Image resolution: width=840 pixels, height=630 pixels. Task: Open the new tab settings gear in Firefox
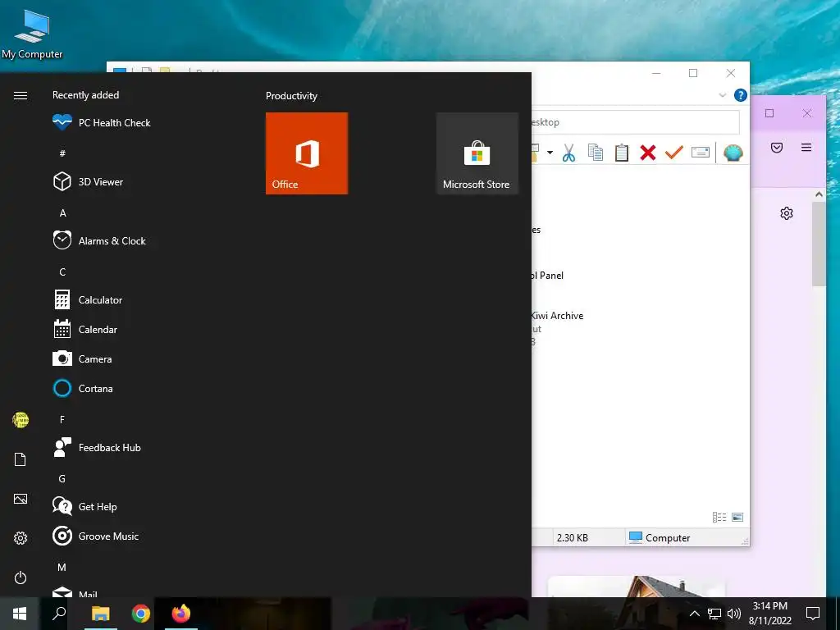(x=787, y=213)
